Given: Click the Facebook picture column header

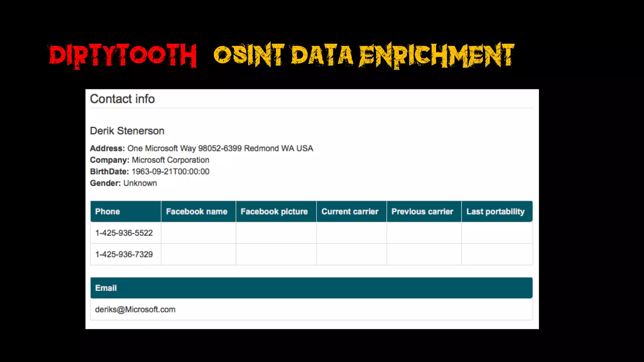Looking at the screenshot, I should (x=276, y=211).
